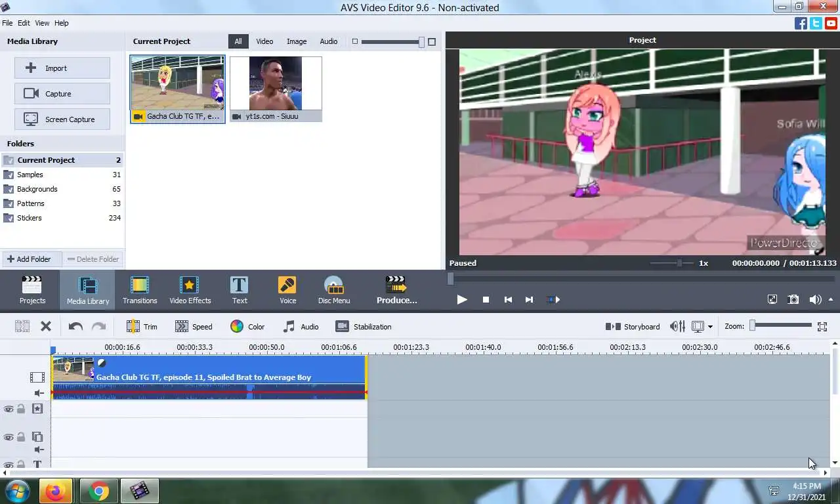The image size is (840, 504).
Task: Open Firefox from the taskbar
Action: (x=56, y=491)
